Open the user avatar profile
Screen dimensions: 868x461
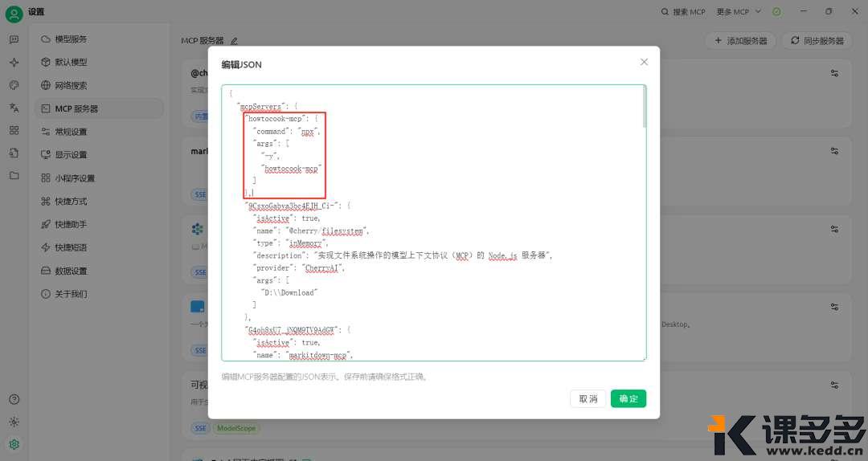(14, 14)
